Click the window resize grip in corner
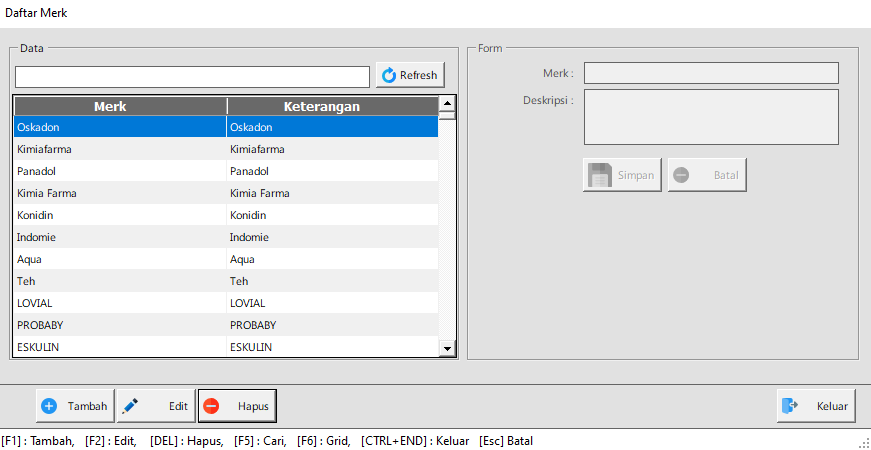The width and height of the screenshot is (871, 450). [865, 444]
